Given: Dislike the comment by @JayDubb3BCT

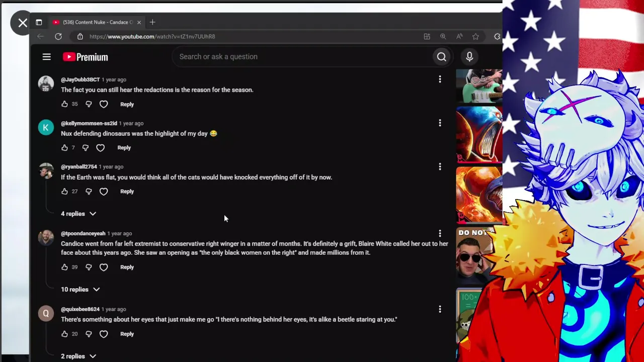Looking at the screenshot, I should (x=89, y=104).
